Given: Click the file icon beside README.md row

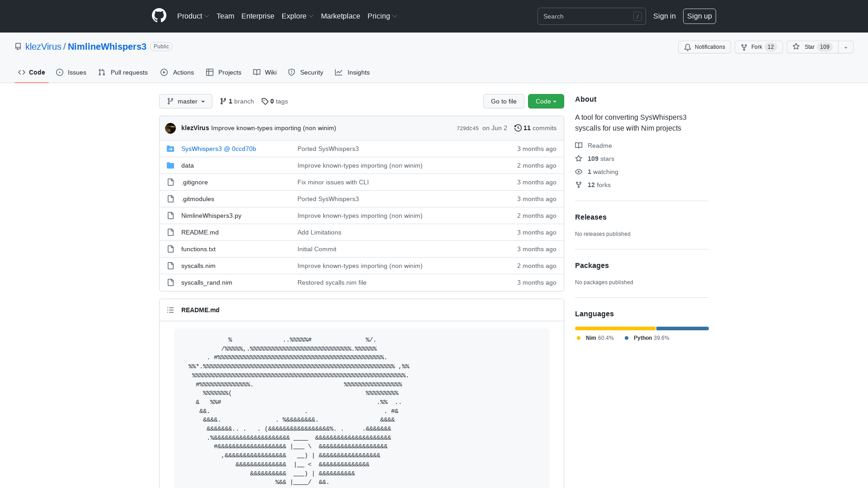Looking at the screenshot, I should [170, 232].
